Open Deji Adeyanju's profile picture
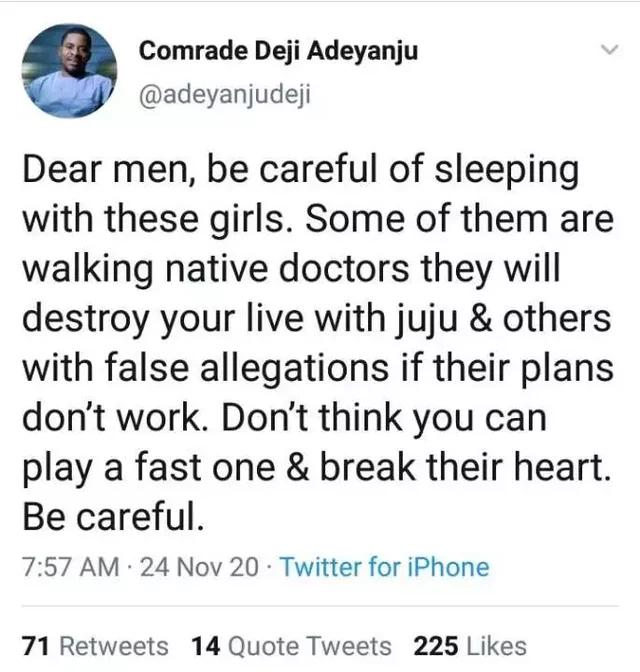 [69, 71]
